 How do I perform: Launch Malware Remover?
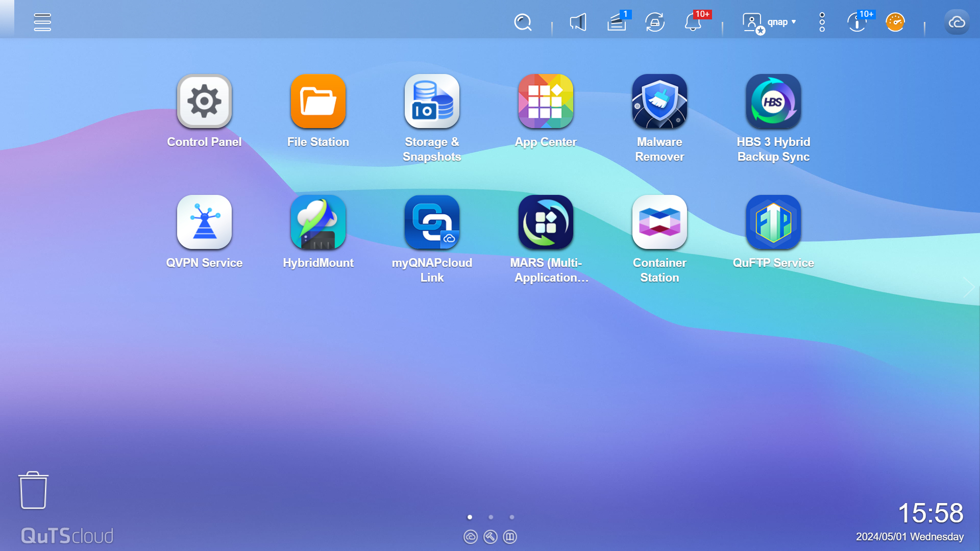coord(659,102)
